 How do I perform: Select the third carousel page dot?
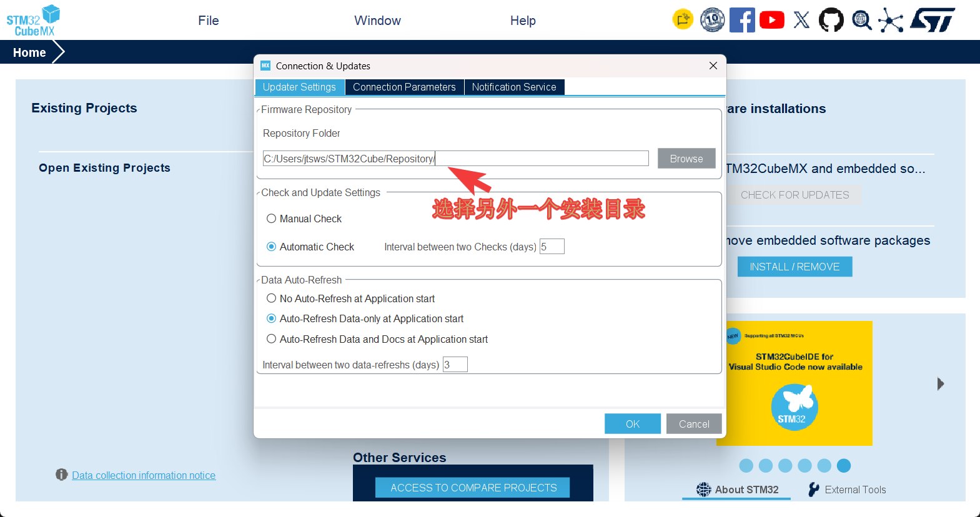785,465
